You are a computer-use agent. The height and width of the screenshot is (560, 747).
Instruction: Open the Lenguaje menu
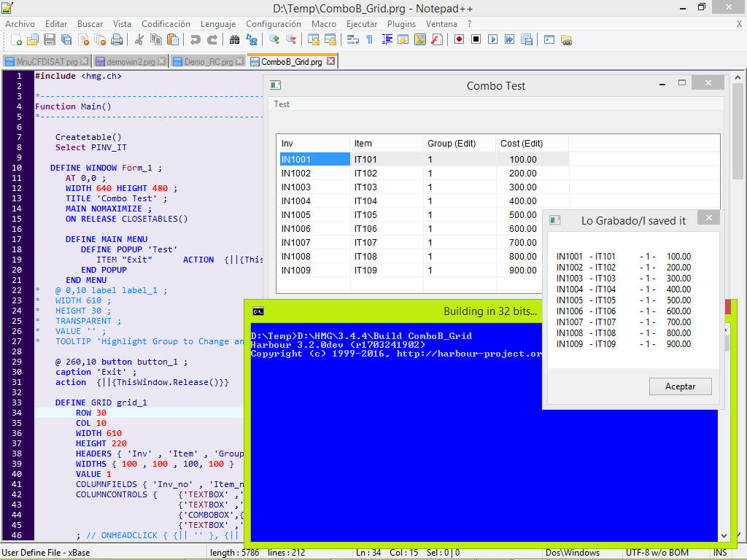click(218, 24)
